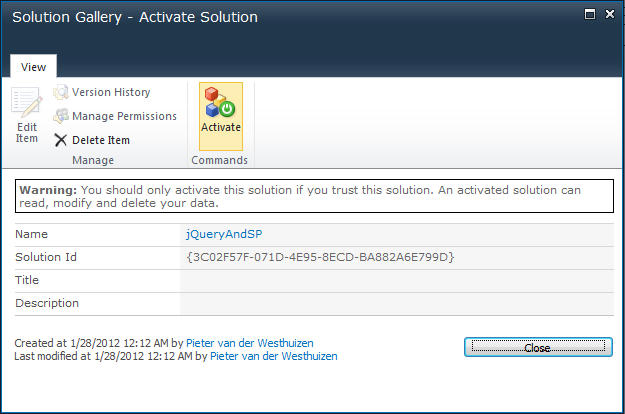Open the creator's Pieter van der Westhuizen link

coord(250,343)
